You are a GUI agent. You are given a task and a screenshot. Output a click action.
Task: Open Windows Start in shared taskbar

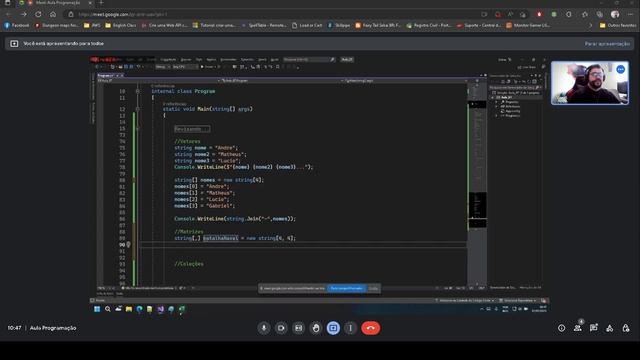97,309
